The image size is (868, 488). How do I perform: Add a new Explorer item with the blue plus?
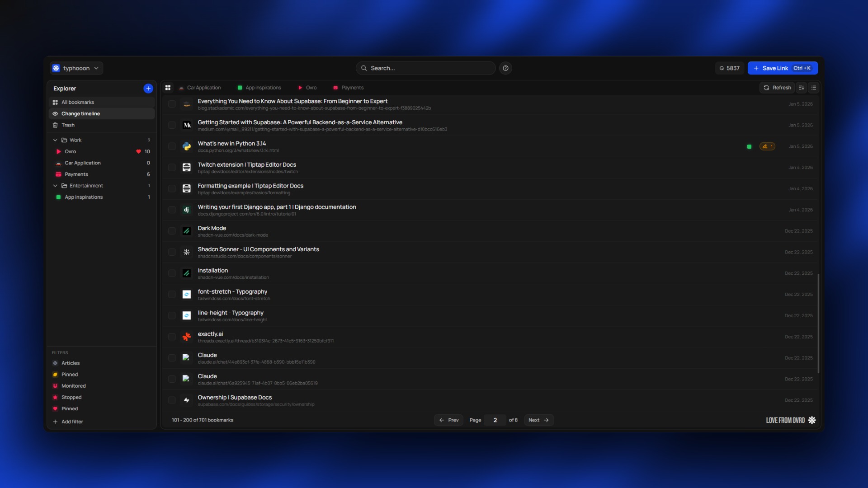click(148, 89)
